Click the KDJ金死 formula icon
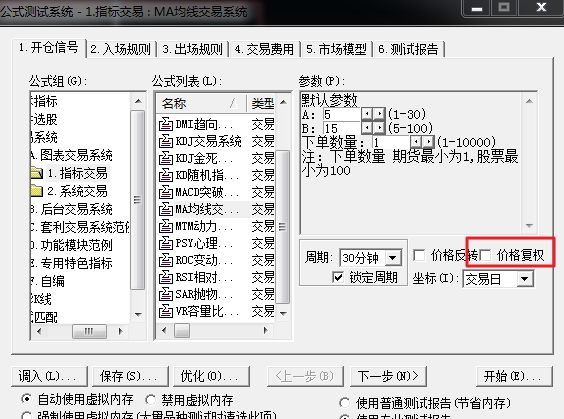Screen dimensions: 564x419 (x=165, y=158)
